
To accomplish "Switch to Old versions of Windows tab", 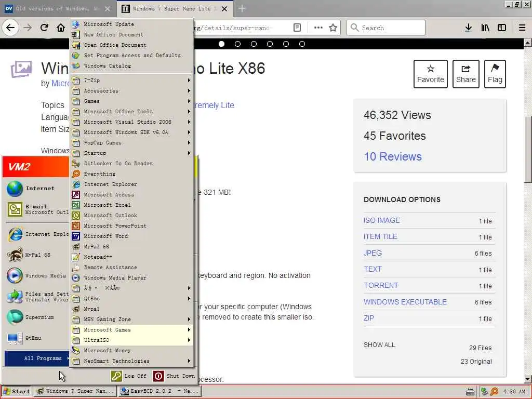I will pyautogui.click(x=58, y=8).
